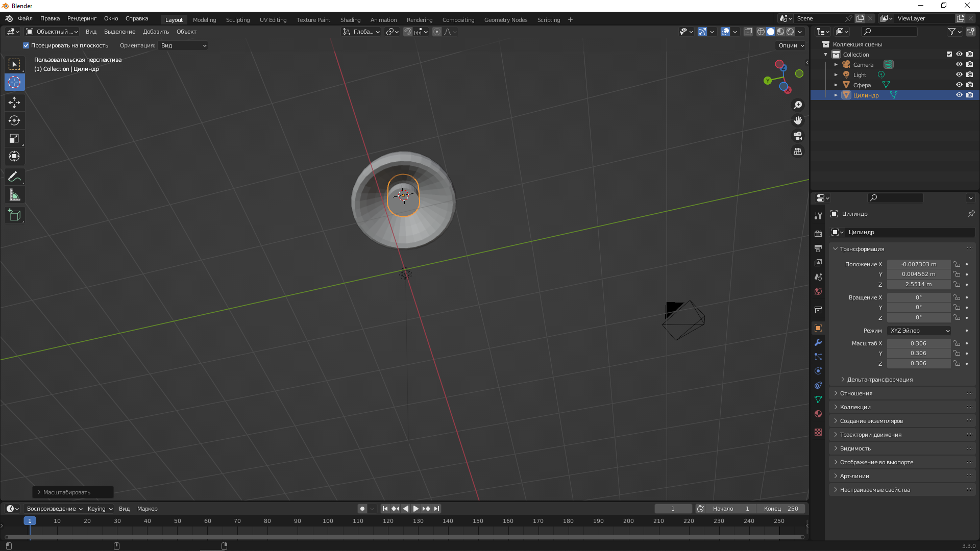Expand the Масштабировать operator panel

(x=73, y=492)
